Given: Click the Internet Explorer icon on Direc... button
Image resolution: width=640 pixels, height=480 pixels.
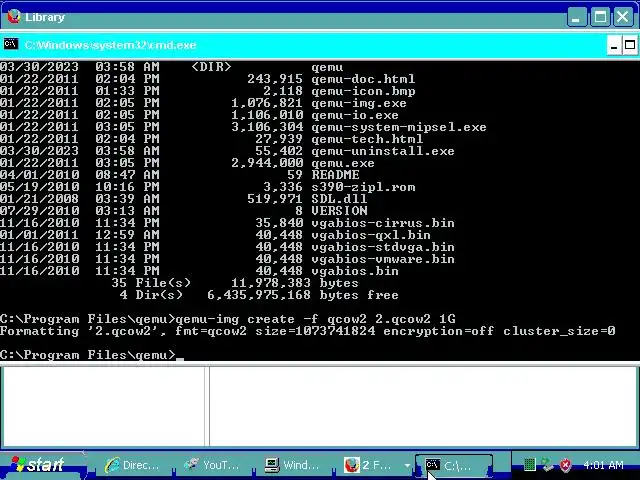Looking at the screenshot, I should pyautogui.click(x=112, y=465).
